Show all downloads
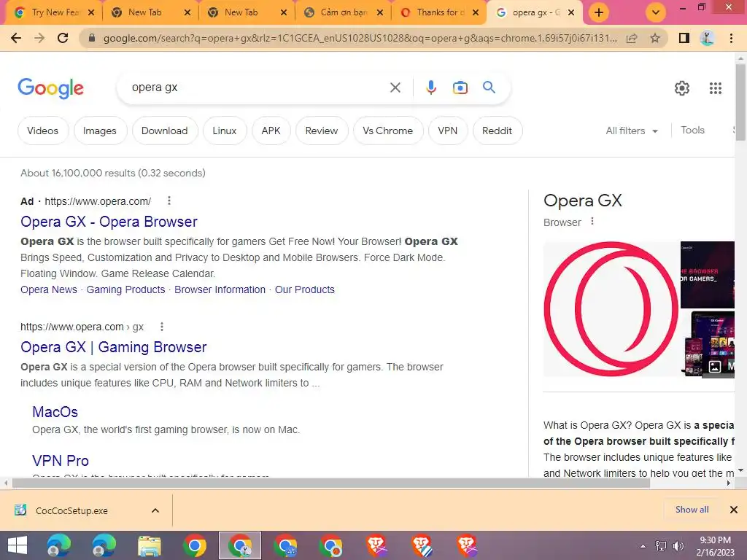 (x=692, y=510)
